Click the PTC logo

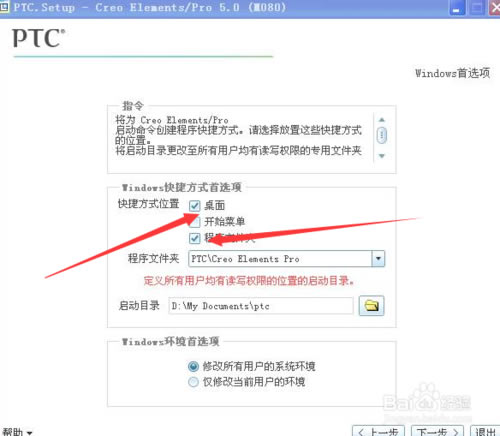click(x=39, y=38)
